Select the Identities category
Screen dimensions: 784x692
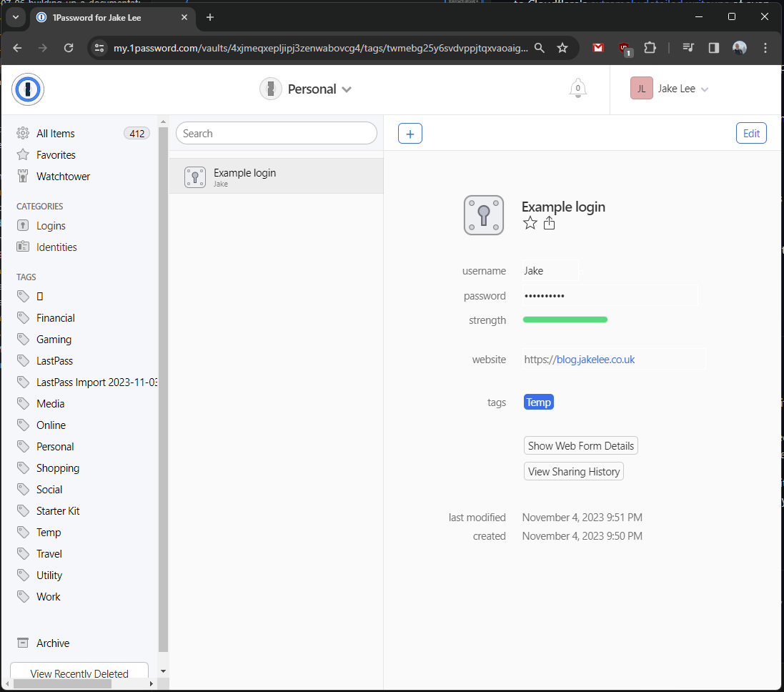pyautogui.click(x=56, y=247)
